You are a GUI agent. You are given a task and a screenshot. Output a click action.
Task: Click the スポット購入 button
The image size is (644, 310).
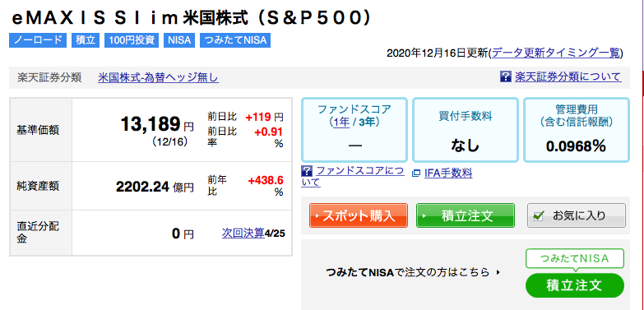coord(358,215)
